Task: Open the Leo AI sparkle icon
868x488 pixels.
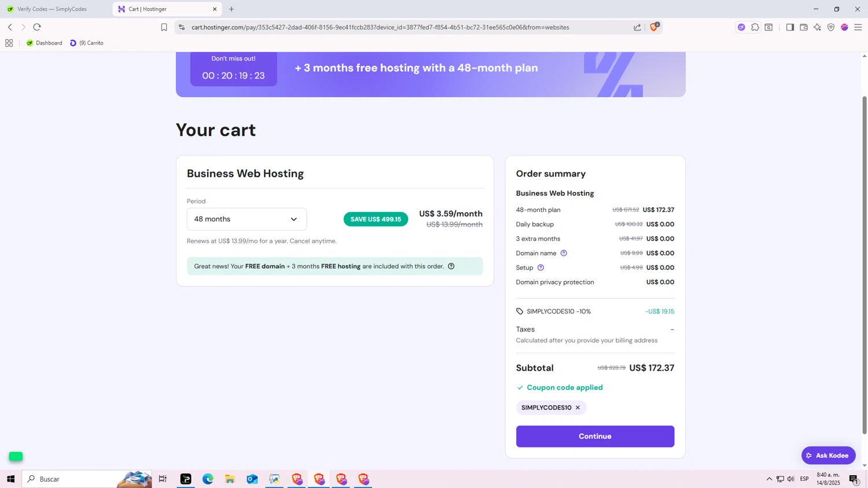Action: (x=817, y=27)
